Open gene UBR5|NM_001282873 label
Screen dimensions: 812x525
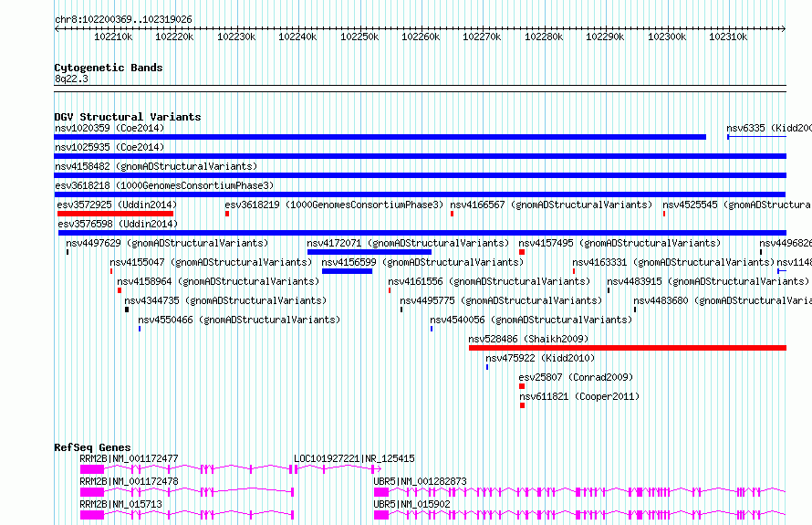[x=420, y=481]
